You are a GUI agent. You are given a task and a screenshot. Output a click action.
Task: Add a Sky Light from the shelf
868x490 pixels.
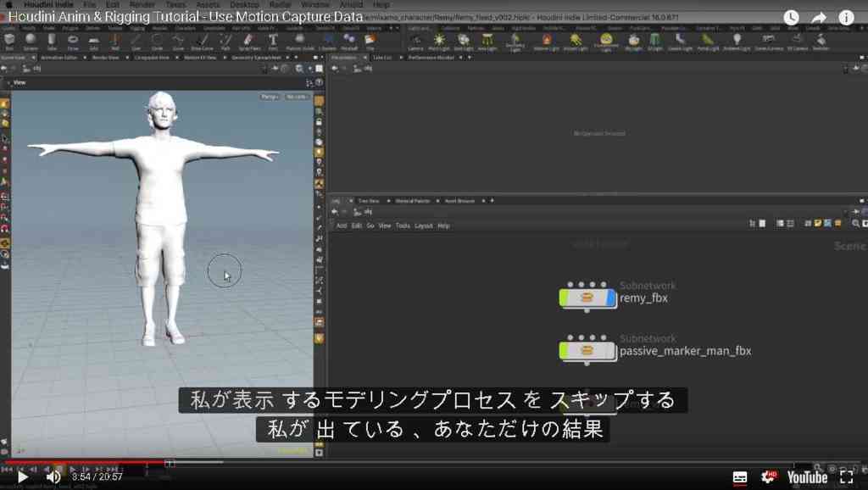634,41
